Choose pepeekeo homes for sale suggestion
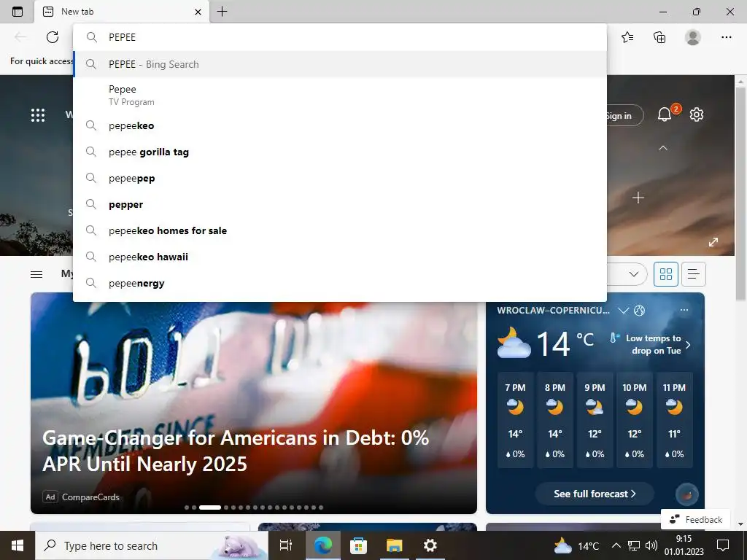Screen dimensions: 747x560 pyautogui.click(x=340, y=230)
